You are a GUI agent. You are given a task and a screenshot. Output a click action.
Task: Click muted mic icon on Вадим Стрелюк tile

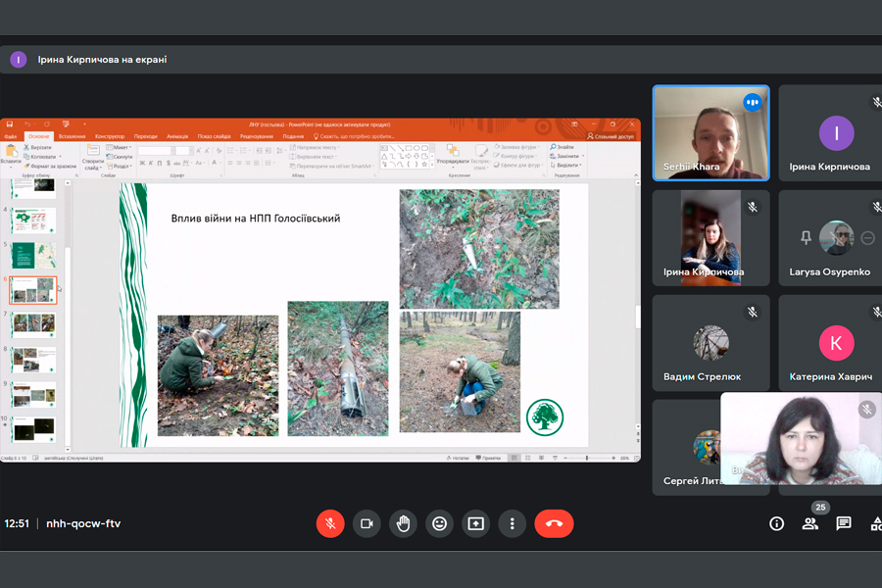tap(753, 313)
